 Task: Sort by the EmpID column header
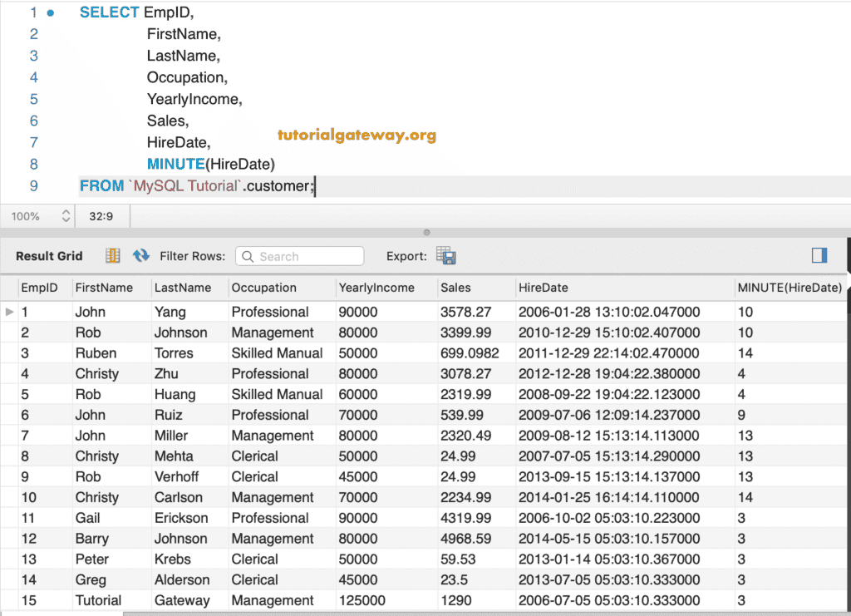40,288
